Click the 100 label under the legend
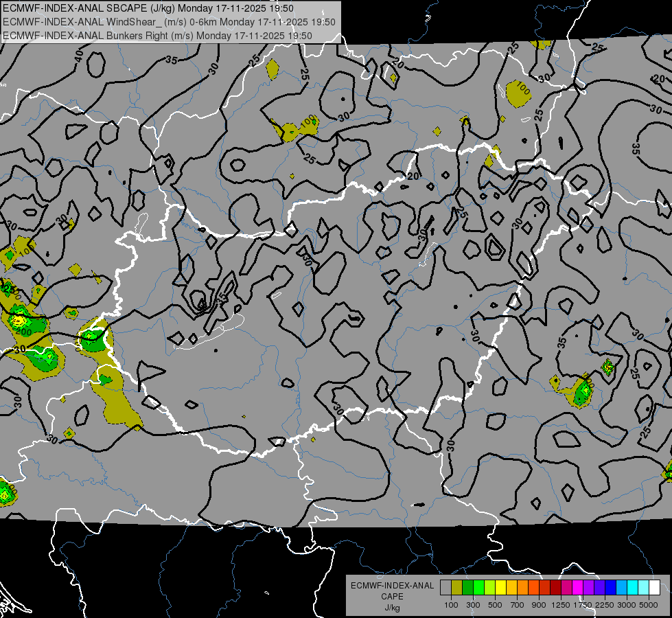Viewport: 672px width, 618px height. [451, 605]
